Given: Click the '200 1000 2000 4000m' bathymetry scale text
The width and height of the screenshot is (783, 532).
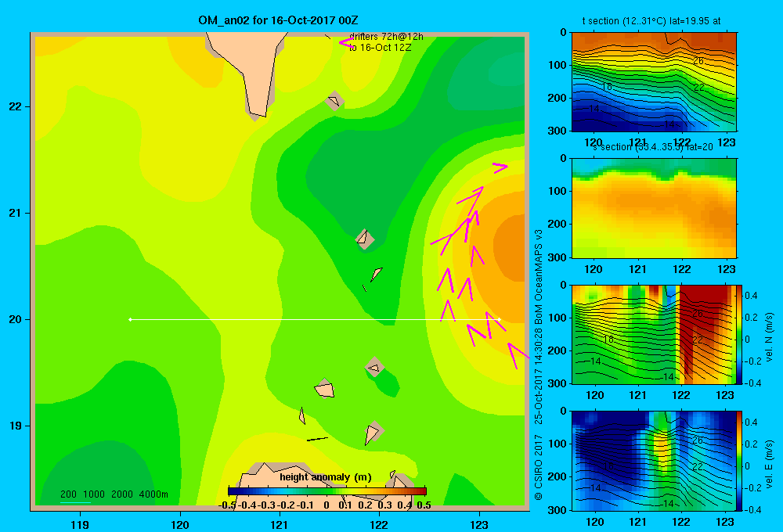Looking at the screenshot, I should pyautogui.click(x=114, y=494).
